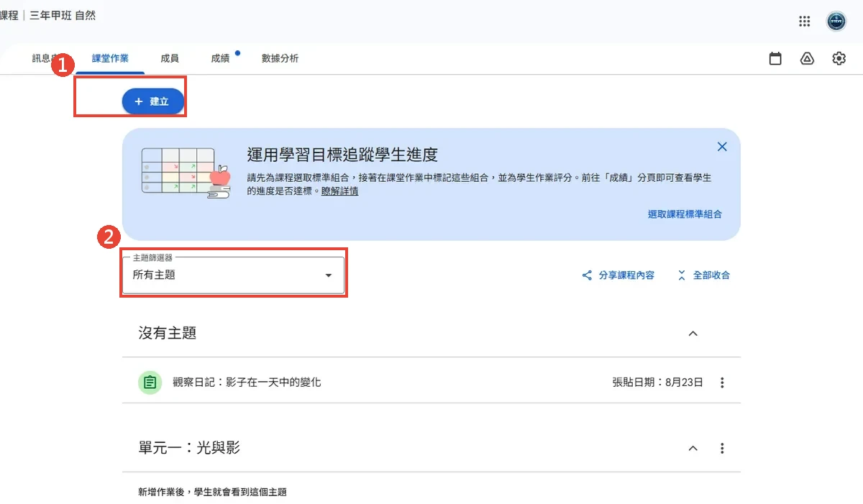Click the 單元一:光與影 heading

click(189, 448)
